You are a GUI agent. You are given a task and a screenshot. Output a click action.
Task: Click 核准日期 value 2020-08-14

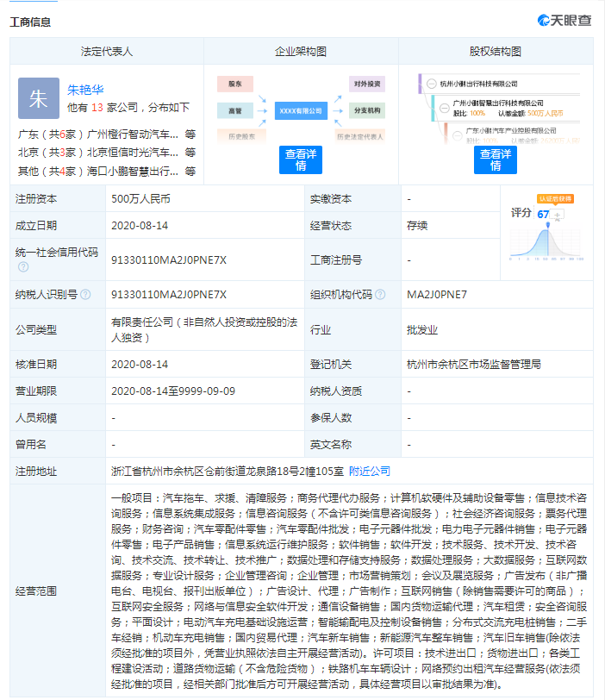140,365
